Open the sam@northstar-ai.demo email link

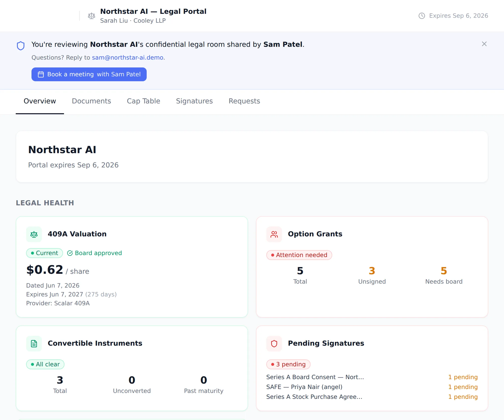(x=128, y=57)
